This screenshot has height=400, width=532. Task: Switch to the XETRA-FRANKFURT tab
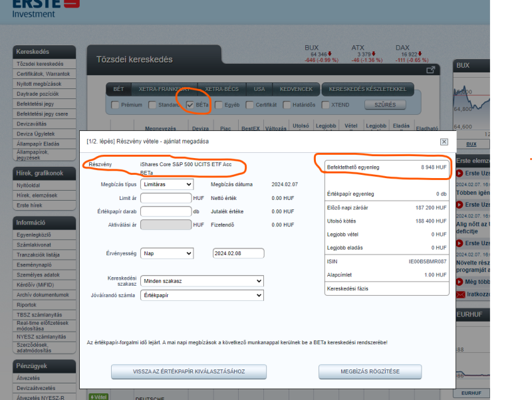coord(164,89)
